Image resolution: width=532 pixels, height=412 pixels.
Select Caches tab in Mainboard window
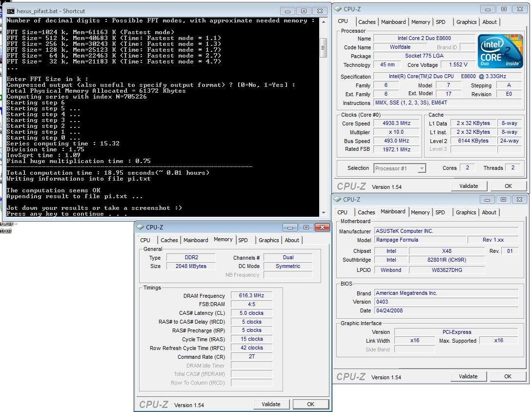pos(367,212)
